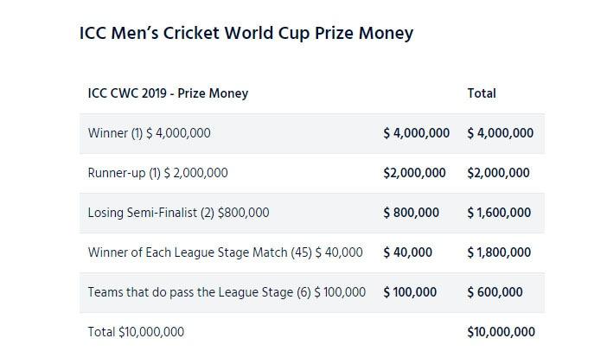Viewport: 607px width, 364px height.
Task: Select the Winner of Each League Stage Match cell
Action: [226, 252]
